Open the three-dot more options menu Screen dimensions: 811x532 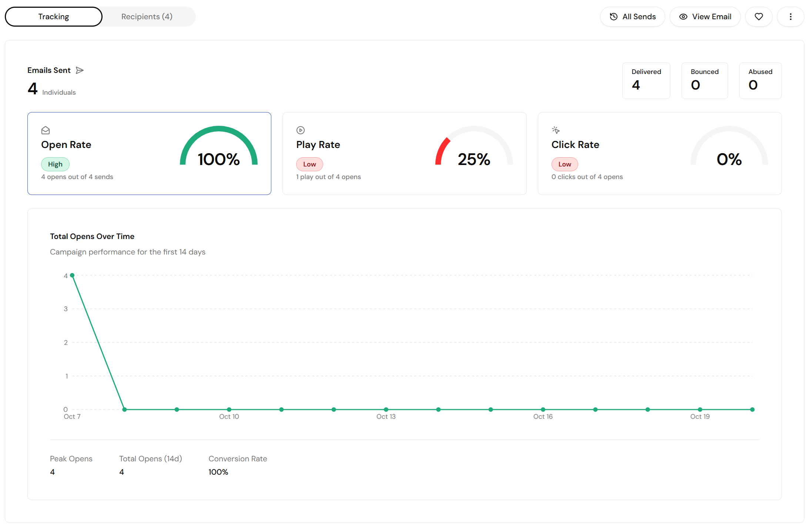791,17
